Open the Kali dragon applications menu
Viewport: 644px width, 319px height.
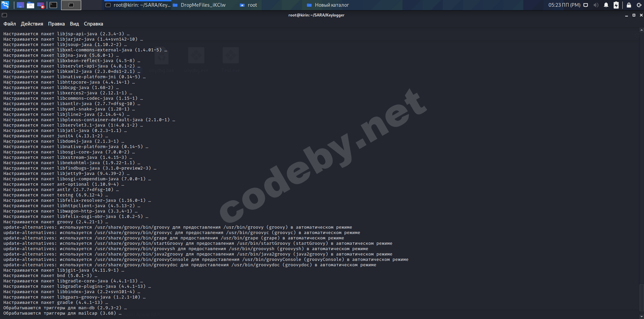pos(5,5)
